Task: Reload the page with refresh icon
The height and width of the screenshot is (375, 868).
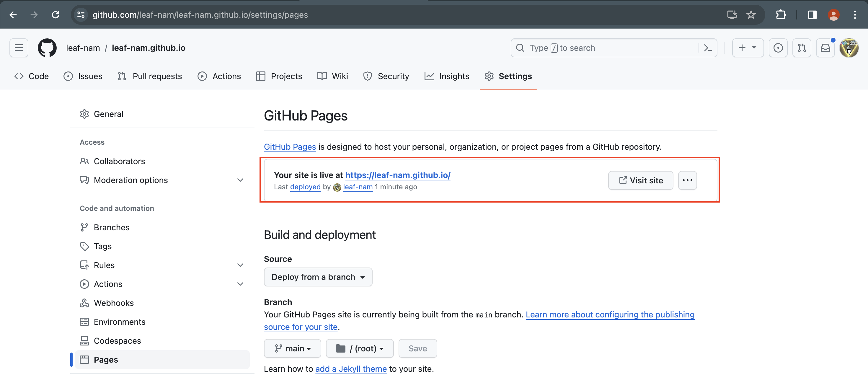Action: (56, 15)
